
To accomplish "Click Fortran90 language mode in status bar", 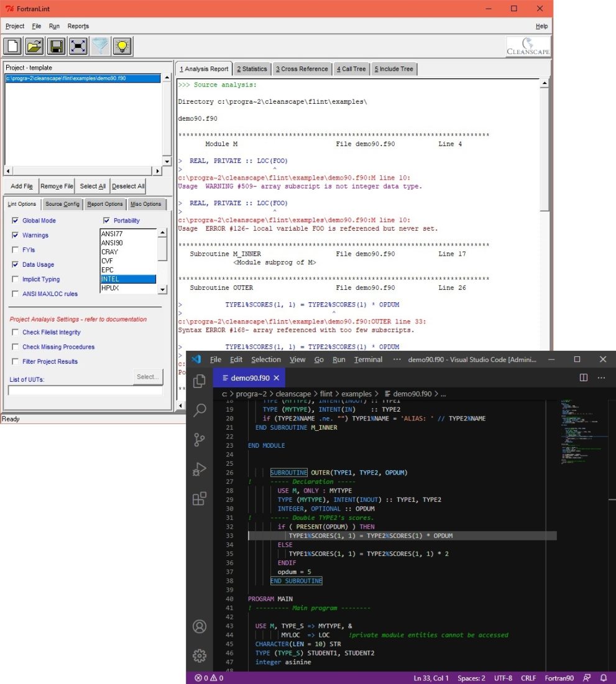I will click(x=559, y=678).
